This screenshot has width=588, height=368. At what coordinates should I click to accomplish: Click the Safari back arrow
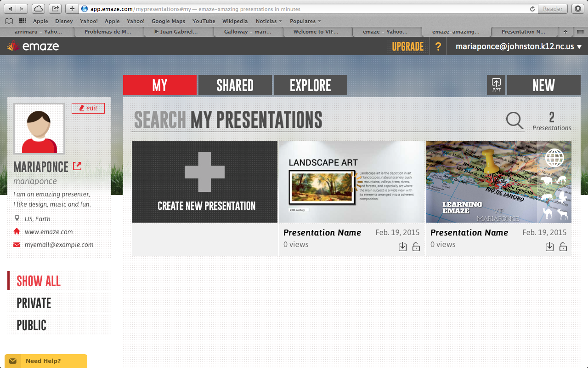pos(10,9)
